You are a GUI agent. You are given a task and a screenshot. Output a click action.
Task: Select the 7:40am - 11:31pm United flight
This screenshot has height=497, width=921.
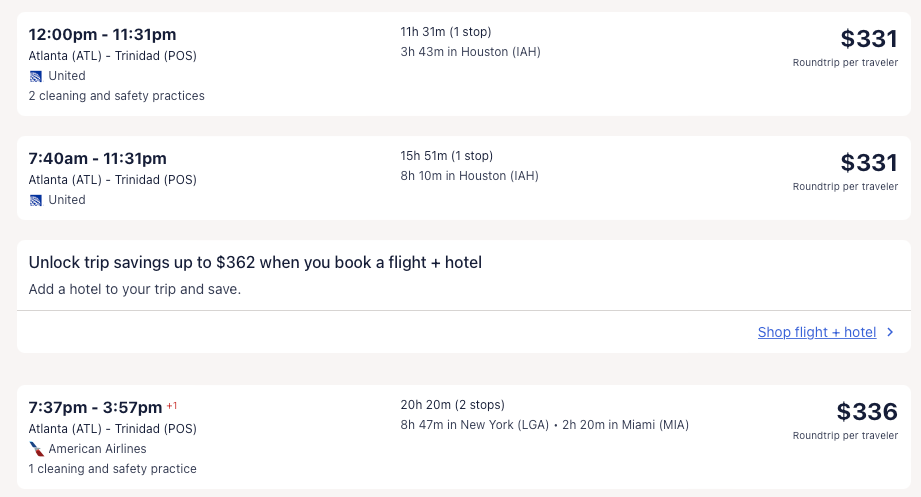[97, 158]
